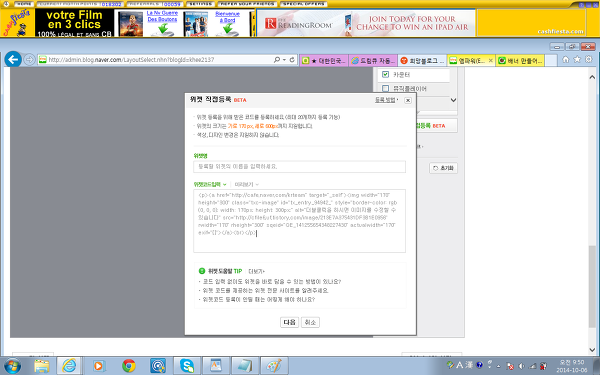Open tip about widget code provider sites
Screen dimensions: 600x375
265,290
